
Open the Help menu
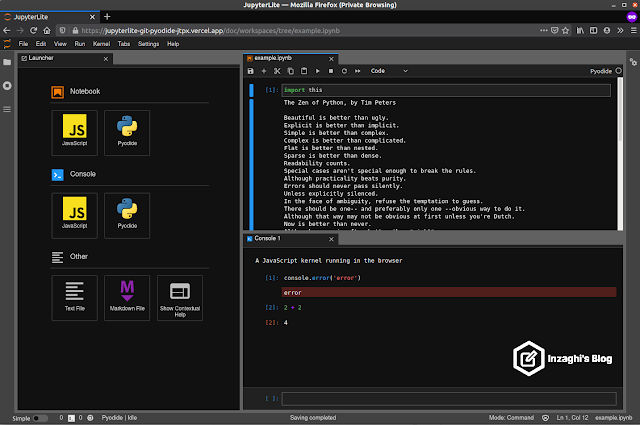pos(173,44)
